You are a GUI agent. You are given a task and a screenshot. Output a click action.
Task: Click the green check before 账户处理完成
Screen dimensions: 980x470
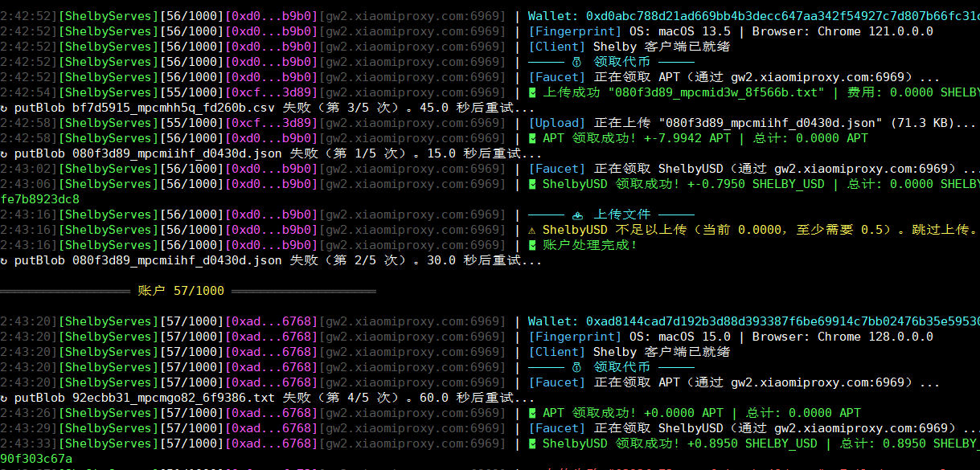(x=531, y=245)
